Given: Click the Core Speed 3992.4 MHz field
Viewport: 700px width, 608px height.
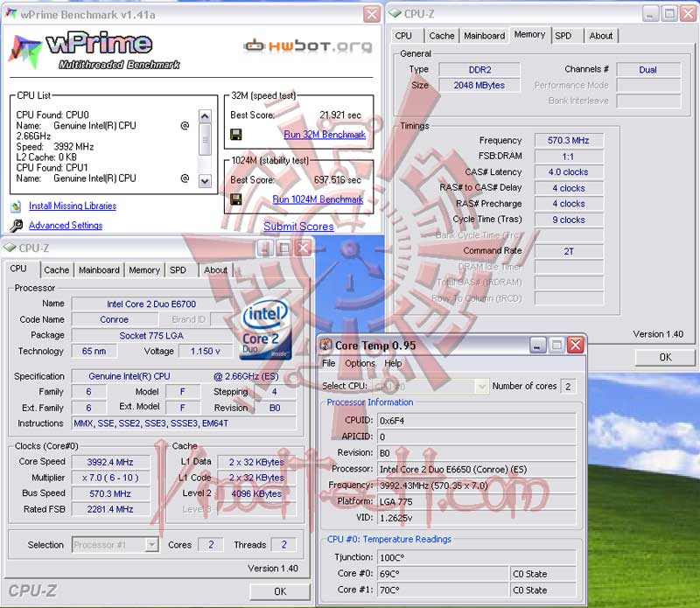Looking at the screenshot, I should [110, 462].
